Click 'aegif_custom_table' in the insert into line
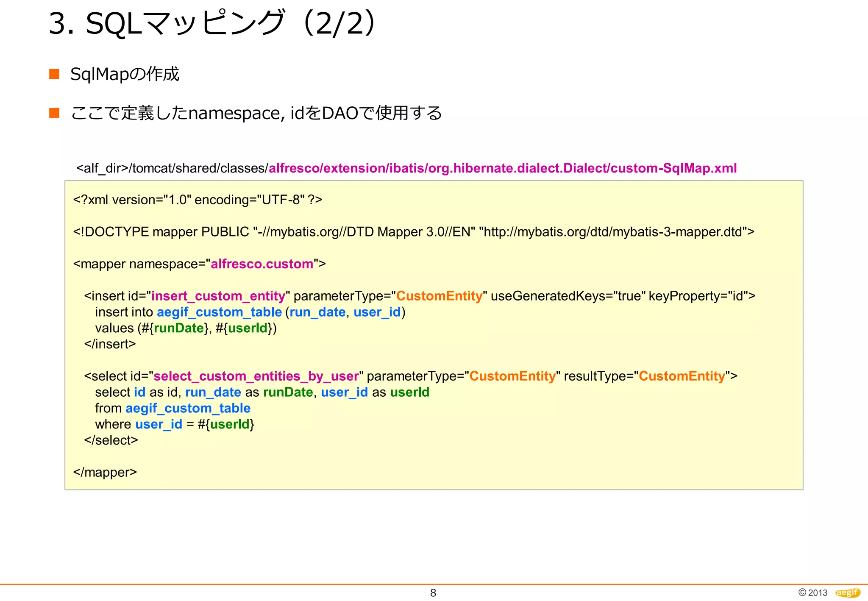The width and height of the screenshot is (868, 601). [219, 312]
